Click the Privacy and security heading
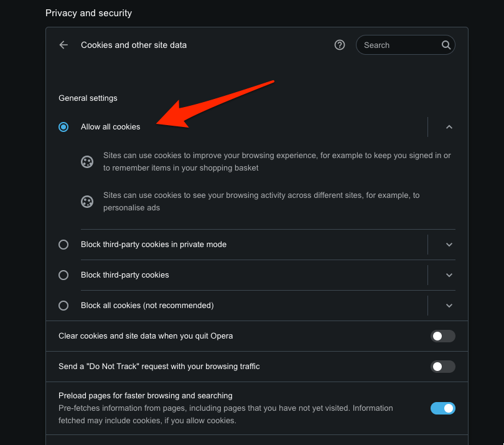Image resolution: width=504 pixels, height=445 pixels. [x=88, y=13]
